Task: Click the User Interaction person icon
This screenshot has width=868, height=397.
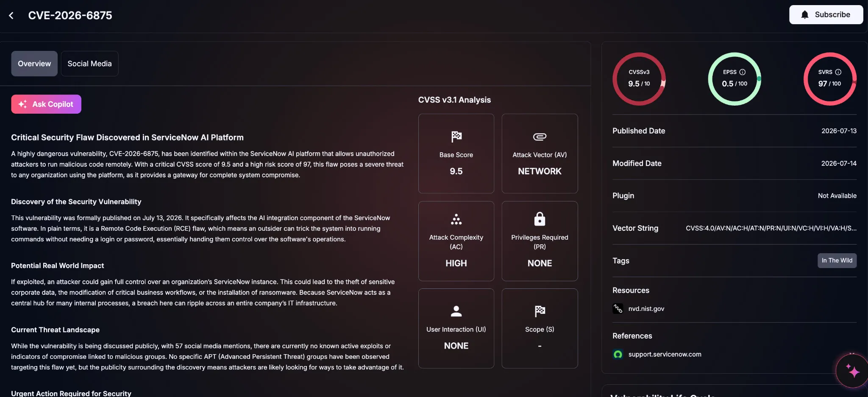Action: tap(456, 311)
